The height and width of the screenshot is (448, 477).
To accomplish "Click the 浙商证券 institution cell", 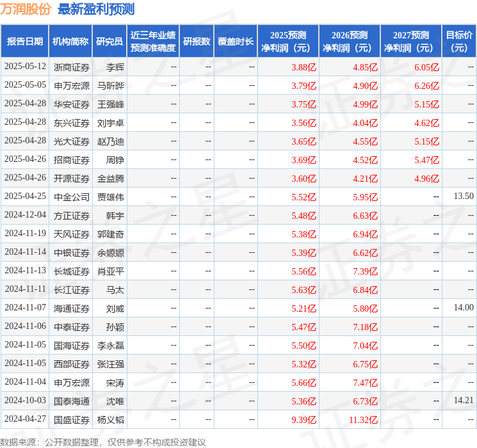I will pos(72,67).
